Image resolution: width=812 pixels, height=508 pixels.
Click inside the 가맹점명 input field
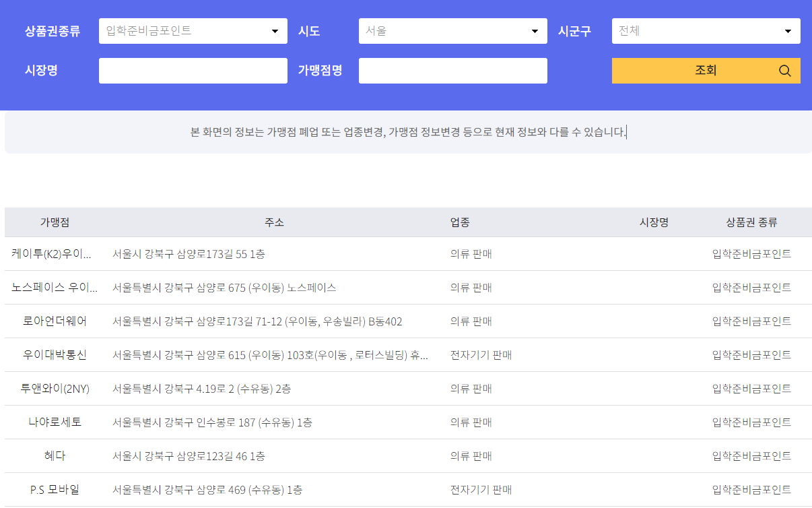pyautogui.click(x=452, y=70)
